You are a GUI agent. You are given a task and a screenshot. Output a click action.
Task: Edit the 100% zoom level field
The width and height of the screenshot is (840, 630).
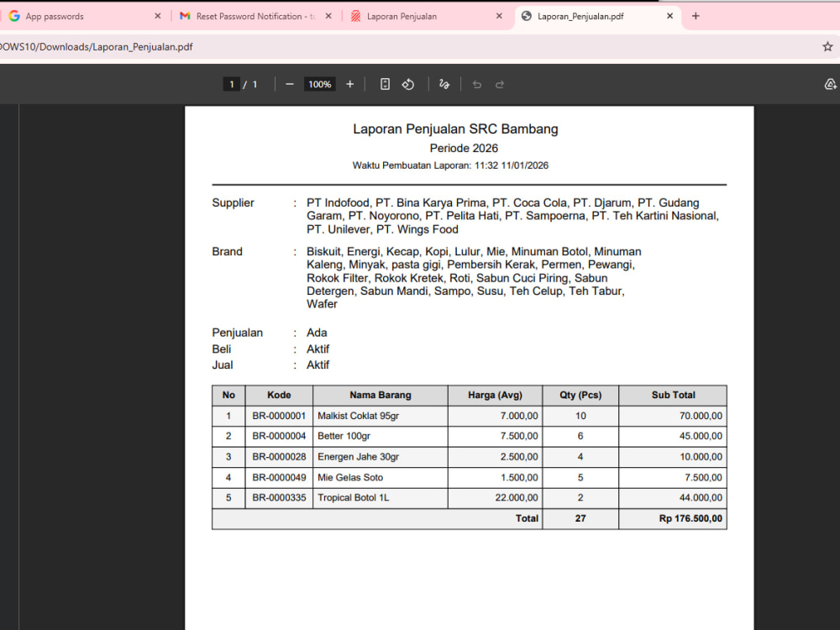pos(320,84)
